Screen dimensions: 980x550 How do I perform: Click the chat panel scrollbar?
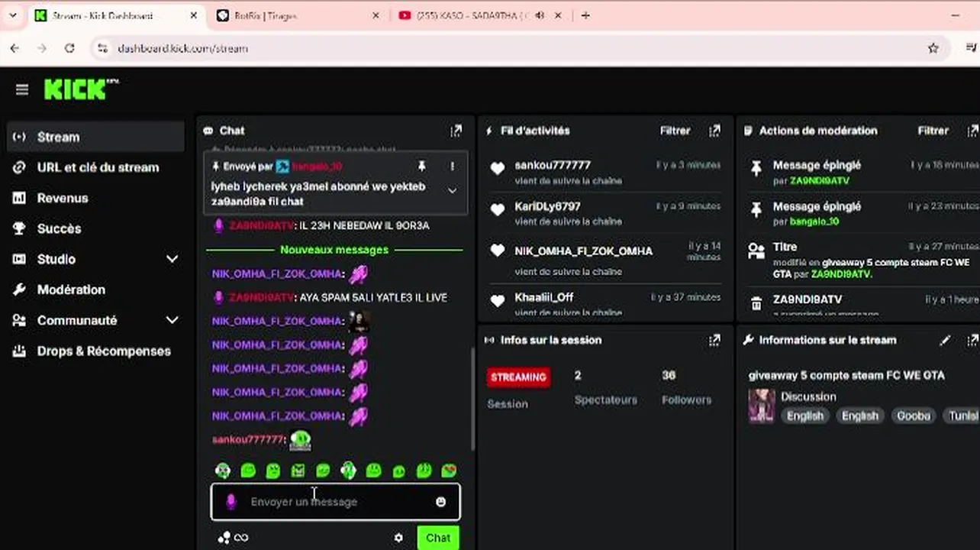(472, 397)
